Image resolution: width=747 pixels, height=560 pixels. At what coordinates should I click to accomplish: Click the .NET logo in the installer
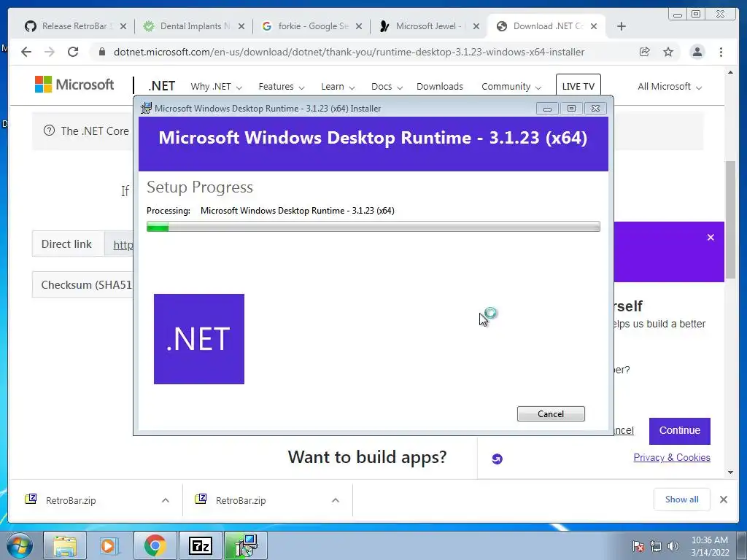click(x=199, y=339)
